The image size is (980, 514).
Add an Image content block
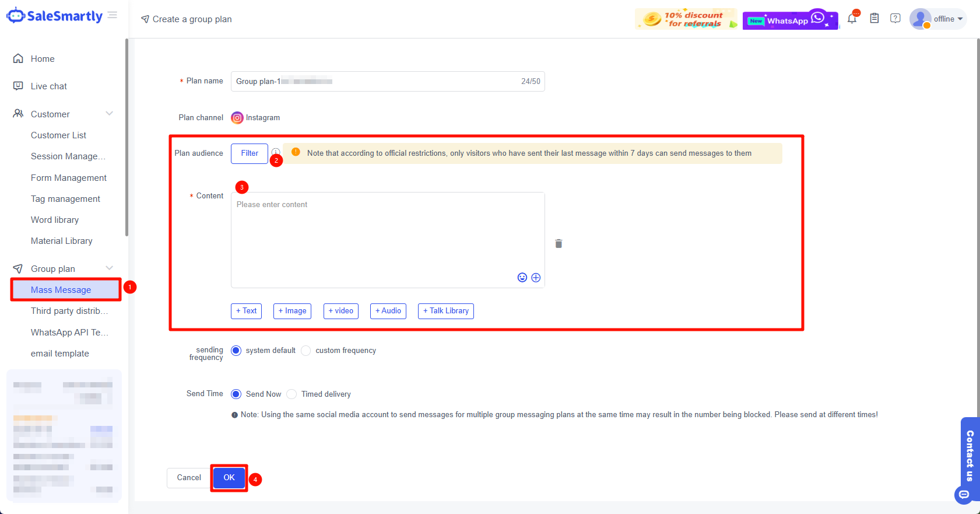coord(293,311)
